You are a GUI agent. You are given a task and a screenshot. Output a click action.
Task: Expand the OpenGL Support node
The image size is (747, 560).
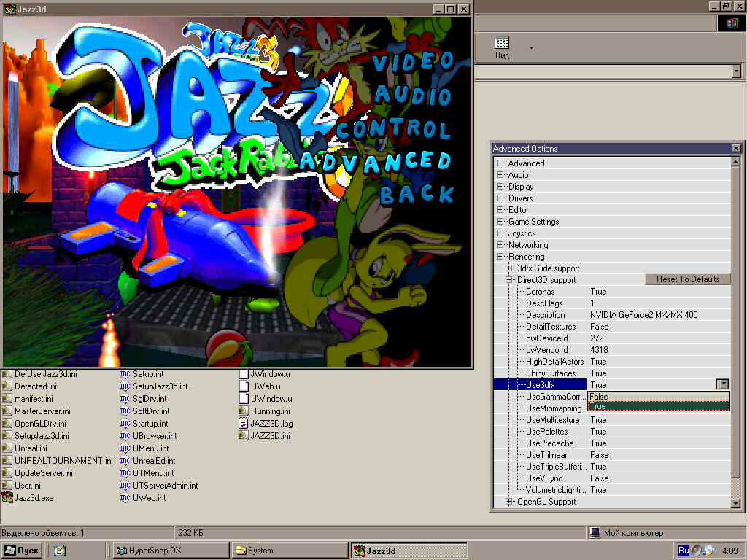[508, 502]
